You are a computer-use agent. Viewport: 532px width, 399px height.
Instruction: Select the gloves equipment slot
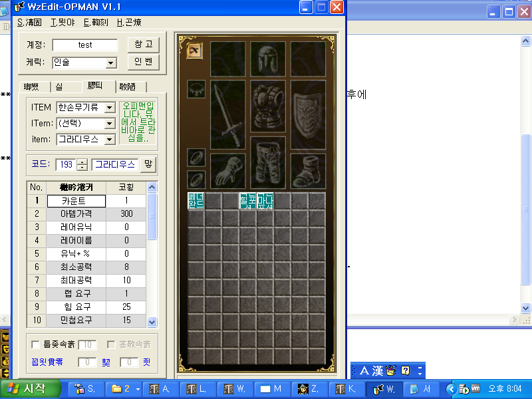227,171
